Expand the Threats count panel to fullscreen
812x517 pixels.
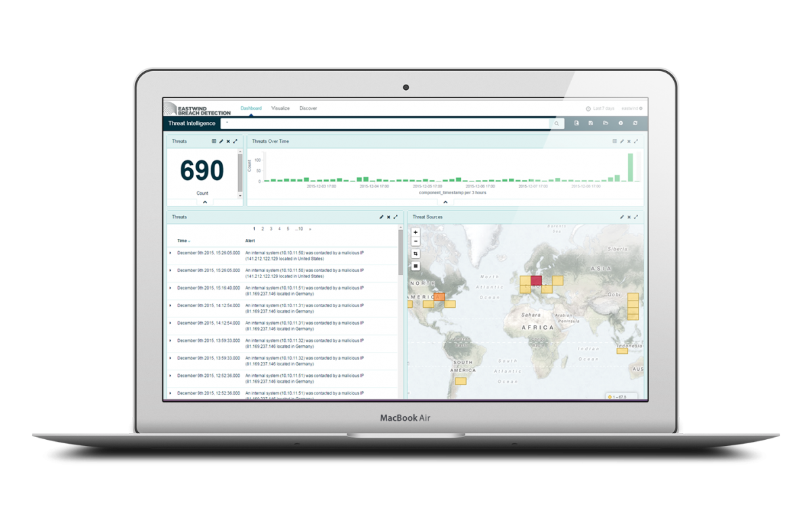click(235, 141)
